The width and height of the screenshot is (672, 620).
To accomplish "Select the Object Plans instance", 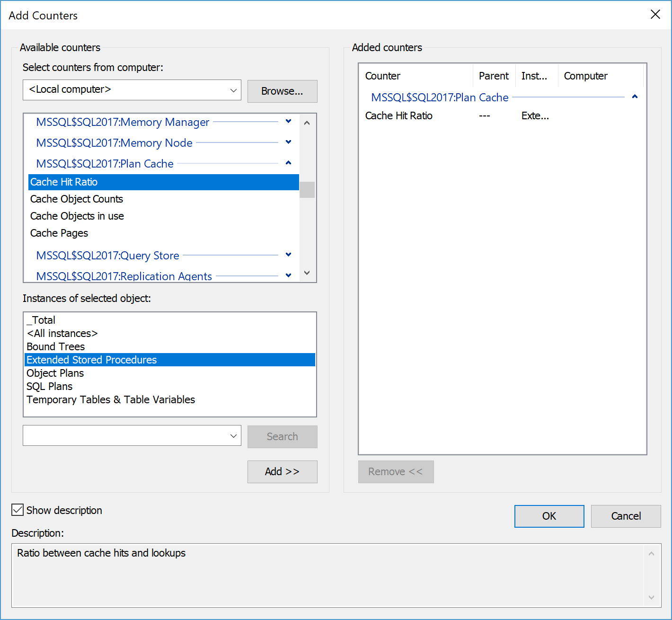I will 170,373.
